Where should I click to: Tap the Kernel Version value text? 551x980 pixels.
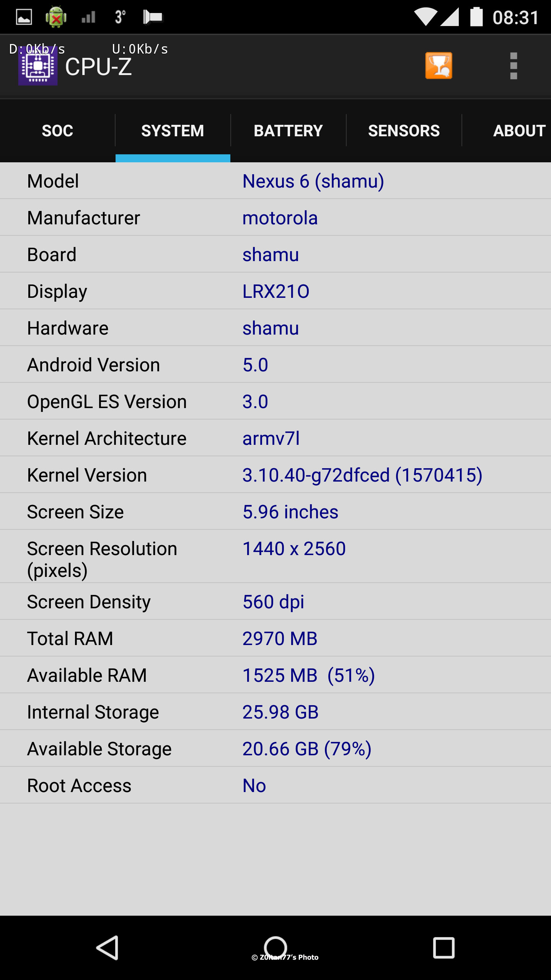point(362,475)
